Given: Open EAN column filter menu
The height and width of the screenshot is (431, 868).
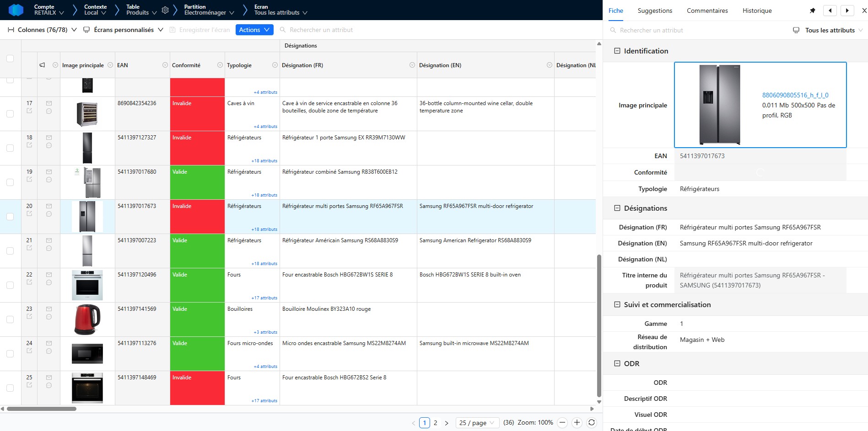Looking at the screenshot, I should coord(165,65).
